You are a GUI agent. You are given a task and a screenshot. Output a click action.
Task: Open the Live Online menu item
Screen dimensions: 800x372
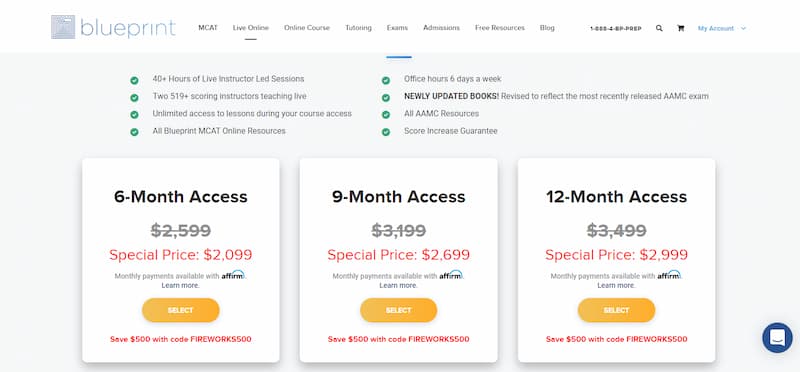pyautogui.click(x=251, y=28)
